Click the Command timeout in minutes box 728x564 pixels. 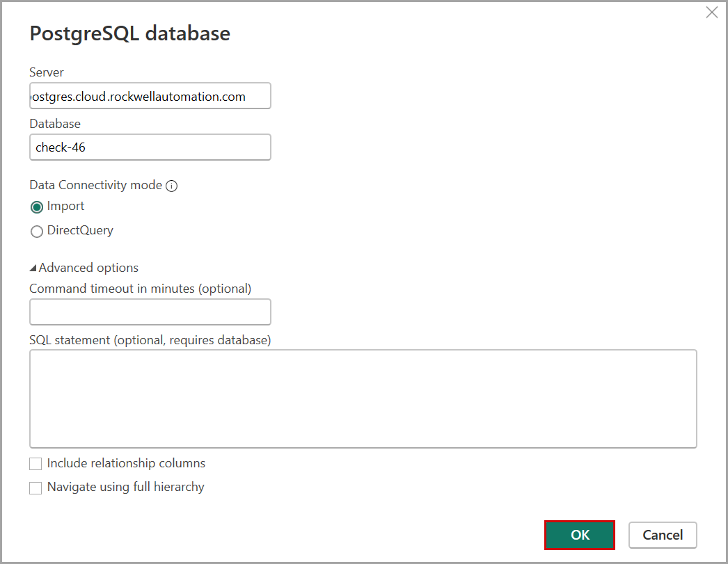point(150,312)
